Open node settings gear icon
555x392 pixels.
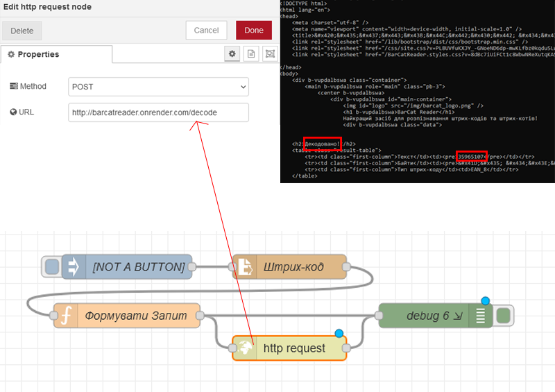233,54
